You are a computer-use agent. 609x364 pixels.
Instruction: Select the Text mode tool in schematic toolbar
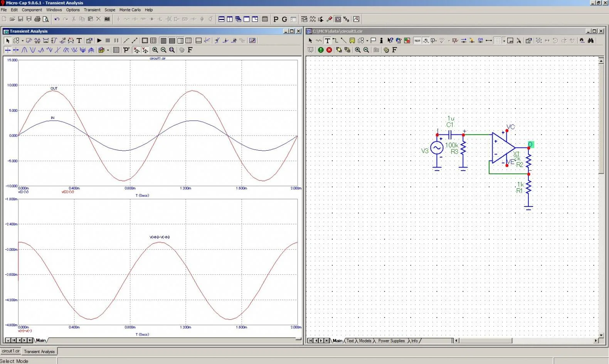327,40
